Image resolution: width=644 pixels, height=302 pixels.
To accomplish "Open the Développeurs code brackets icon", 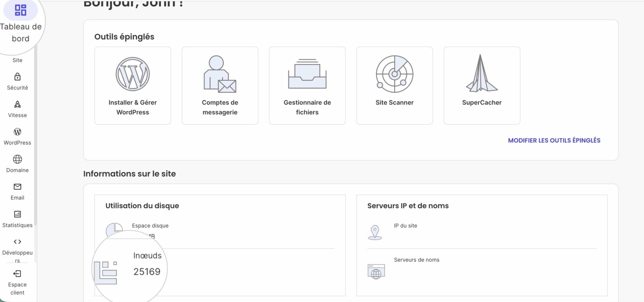I will click(x=17, y=242).
